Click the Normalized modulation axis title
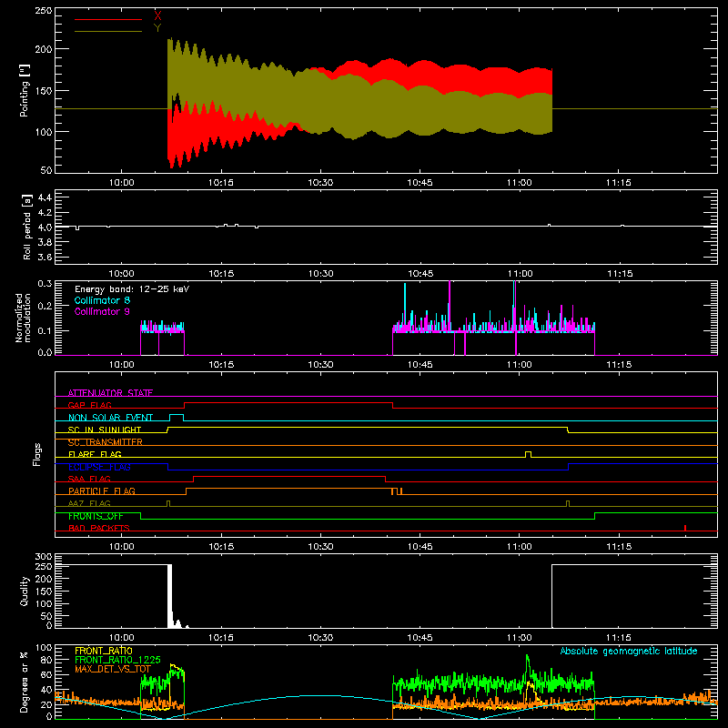 click(x=23, y=318)
